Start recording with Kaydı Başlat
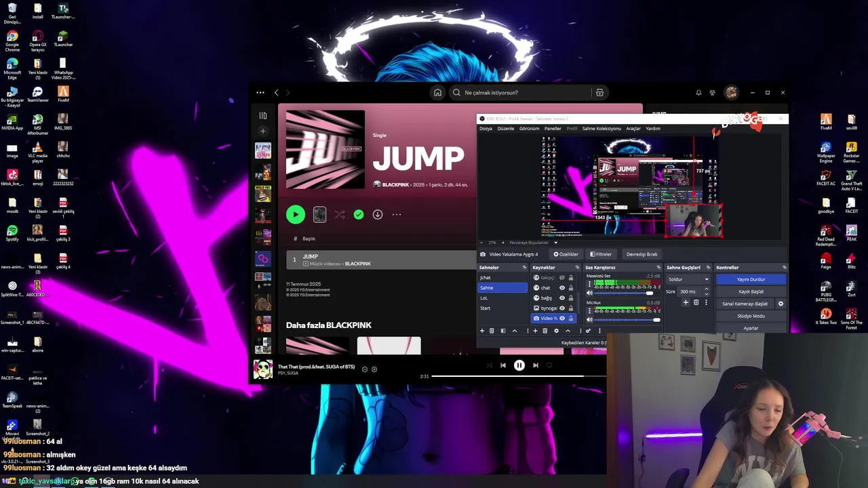Image resolution: width=868 pixels, height=488 pixels. click(751, 291)
